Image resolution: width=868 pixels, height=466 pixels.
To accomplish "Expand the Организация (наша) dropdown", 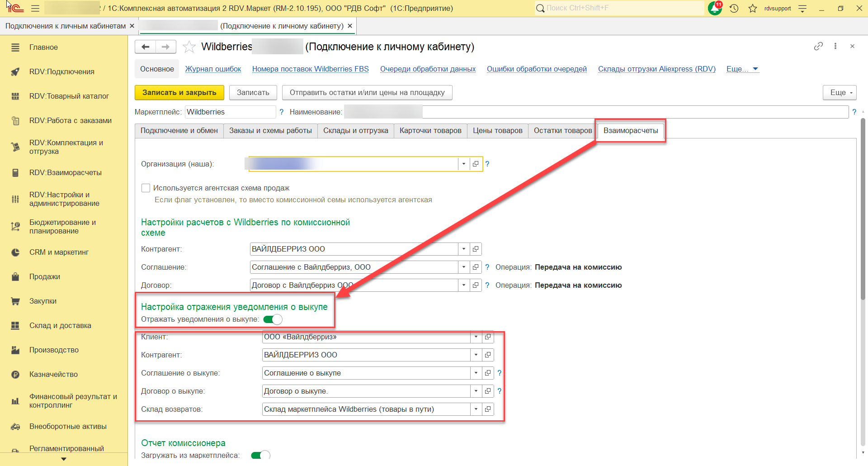I will pos(463,164).
